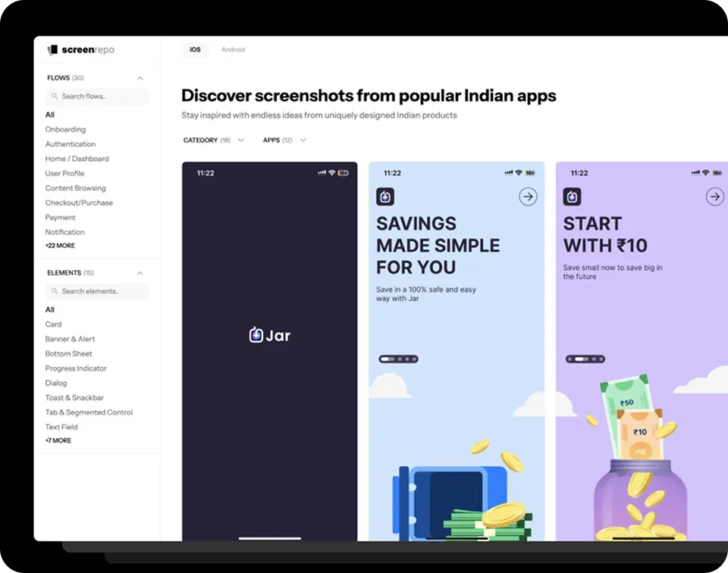This screenshot has width=728, height=573.
Task: Expand +22 MORE flows
Action: click(60, 246)
